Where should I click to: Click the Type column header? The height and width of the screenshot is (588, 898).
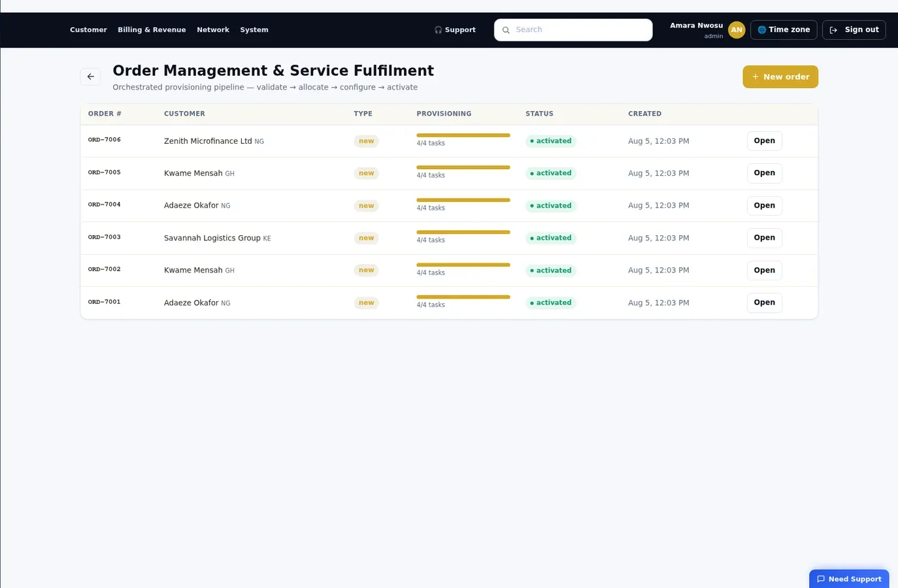[363, 114]
